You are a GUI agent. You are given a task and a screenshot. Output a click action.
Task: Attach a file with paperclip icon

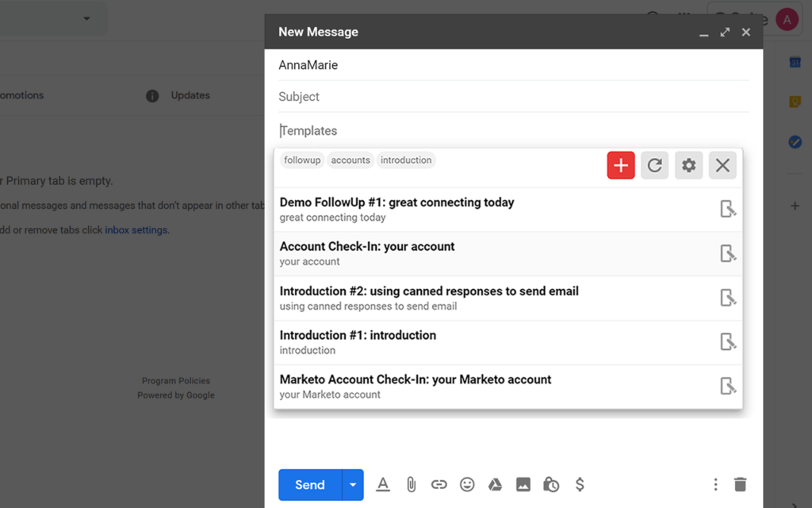412,485
